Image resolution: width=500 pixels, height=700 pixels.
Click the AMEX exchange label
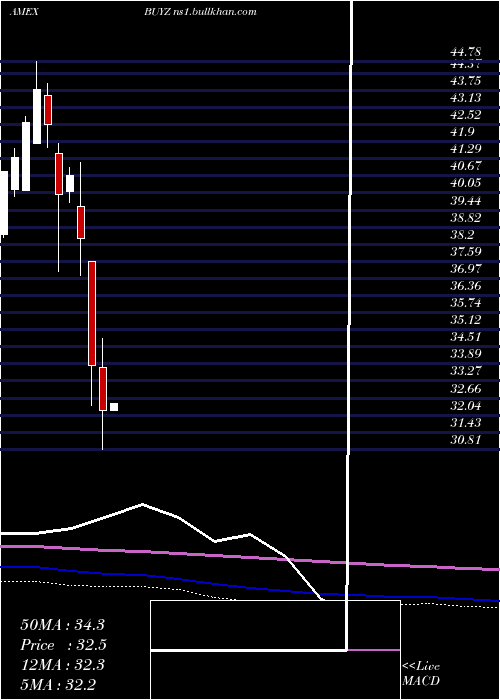click(x=24, y=12)
